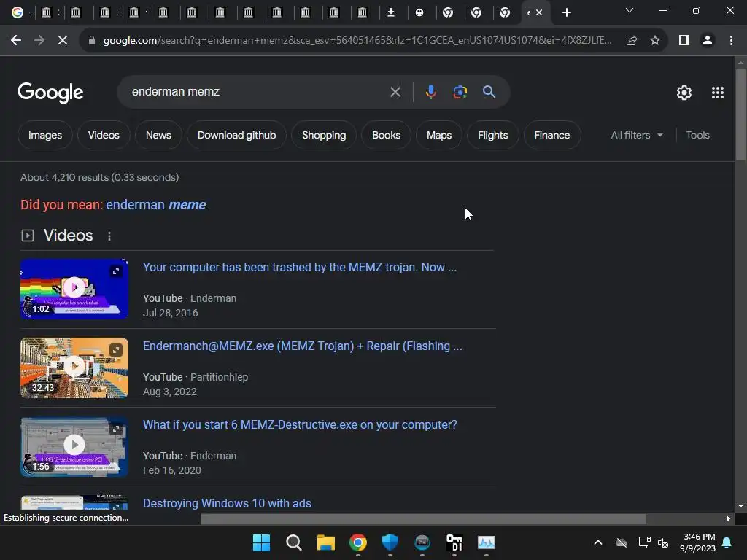
Task: Switch to the first Google tab
Action: coord(18,13)
